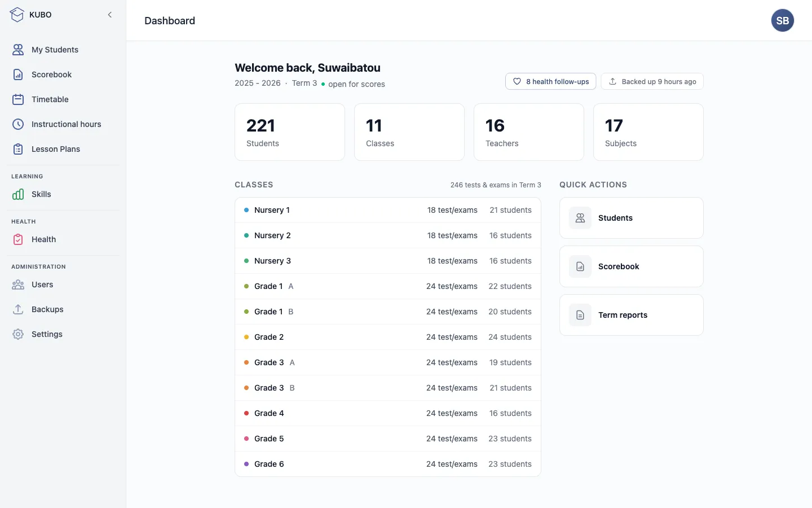Click the upload icon on the backup button
The height and width of the screenshot is (508, 812).
coord(612,81)
